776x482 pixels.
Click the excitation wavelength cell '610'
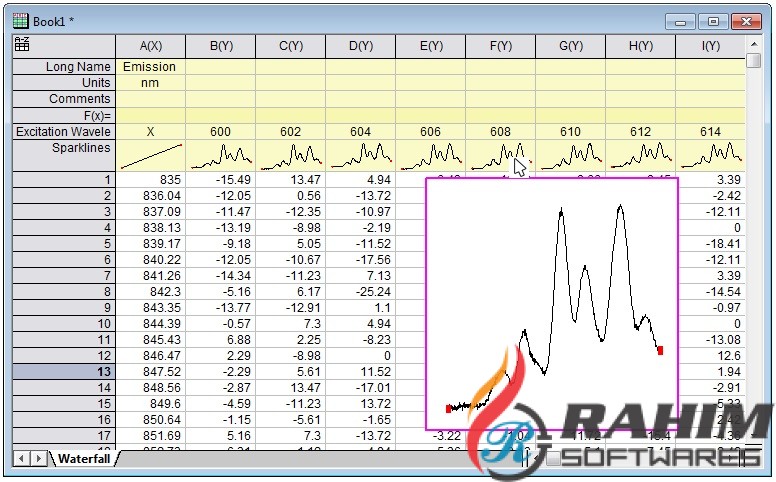[571, 132]
